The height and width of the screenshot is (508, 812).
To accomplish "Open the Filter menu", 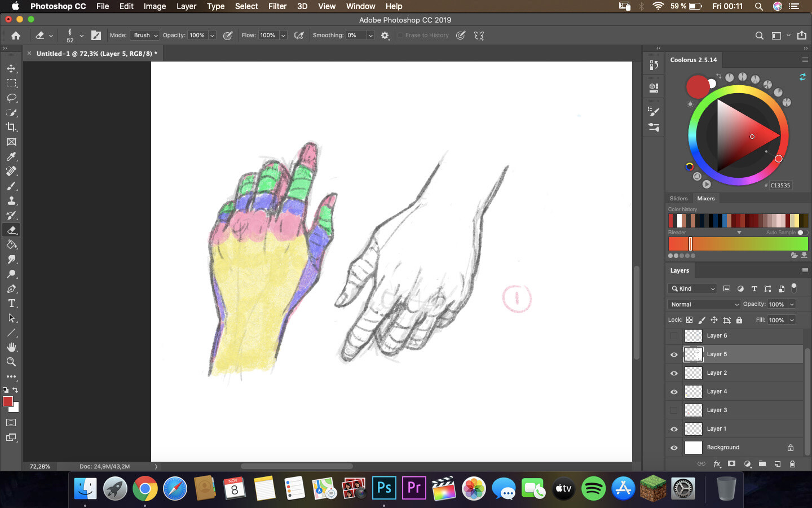I will [277, 6].
